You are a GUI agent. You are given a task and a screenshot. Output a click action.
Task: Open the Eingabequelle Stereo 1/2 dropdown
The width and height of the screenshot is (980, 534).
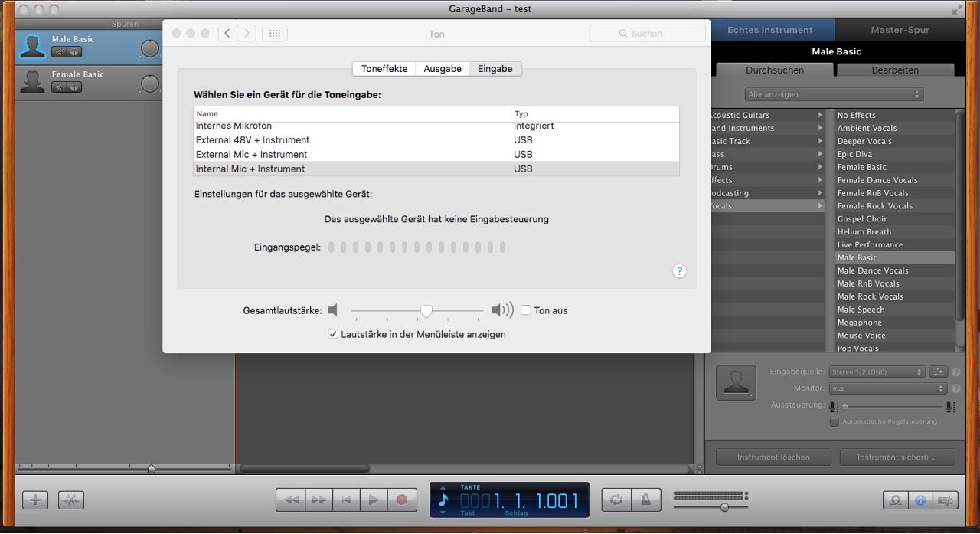tap(877, 372)
